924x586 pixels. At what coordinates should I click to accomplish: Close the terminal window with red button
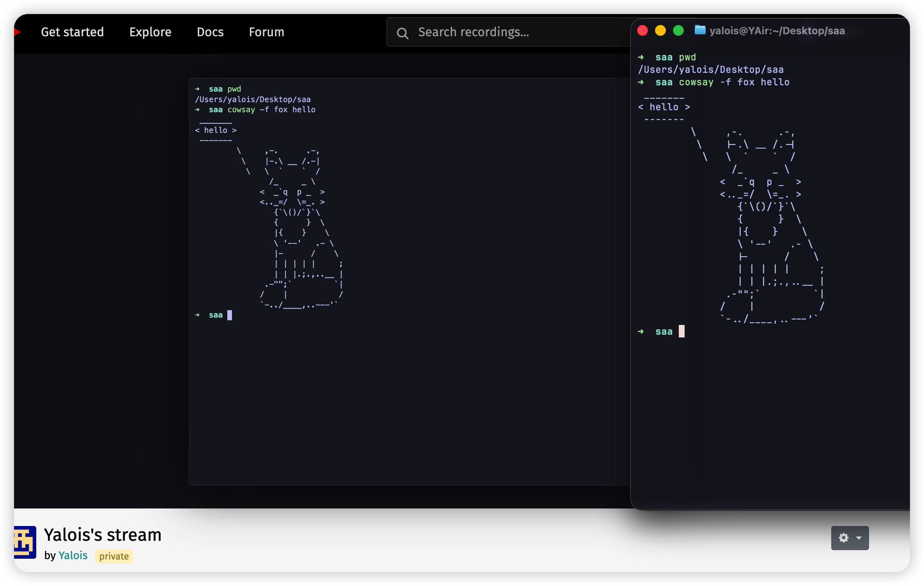(x=643, y=30)
